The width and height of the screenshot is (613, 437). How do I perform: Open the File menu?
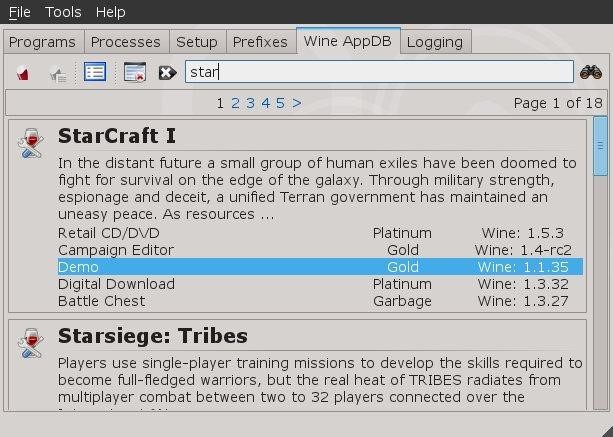[20, 12]
